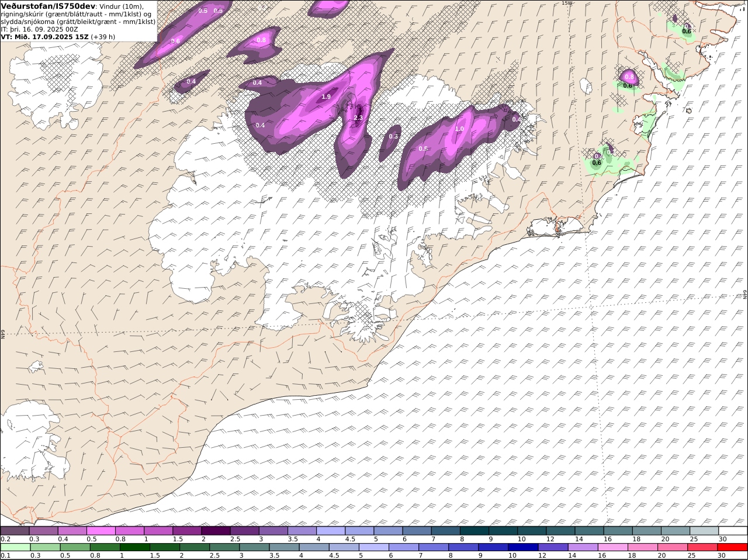Image resolution: width=748 pixels, height=560 pixels.
Task: Select snow legend swatch between 6 and 7
Action: (417, 531)
